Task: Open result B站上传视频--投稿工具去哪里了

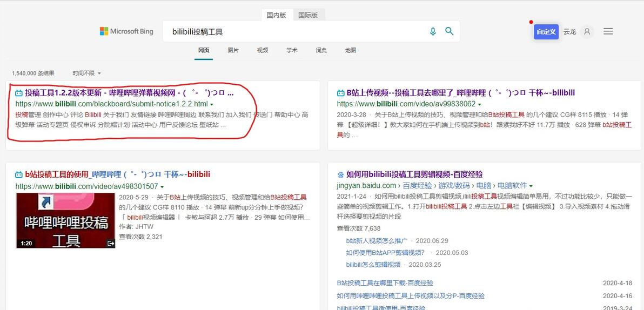Action: [x=461, y=93]
